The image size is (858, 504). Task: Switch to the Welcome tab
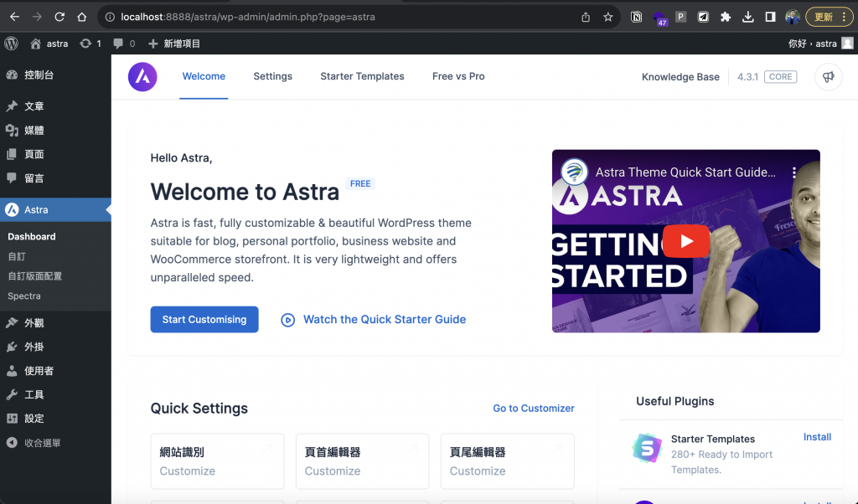(204, 76)
